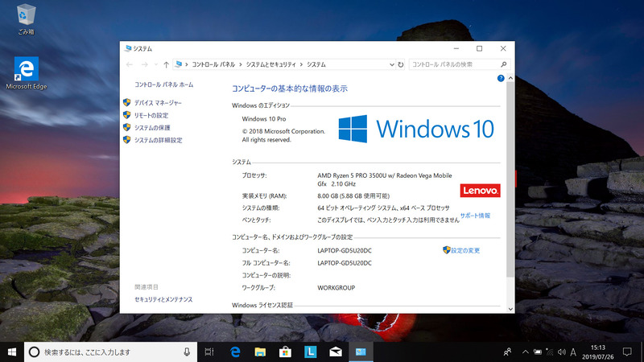Image resolution: width=644 pixels, height=362 pixels.
Task: Expand chevron after システムとセキュリティ breadcrumb
Action: point(301,64)
